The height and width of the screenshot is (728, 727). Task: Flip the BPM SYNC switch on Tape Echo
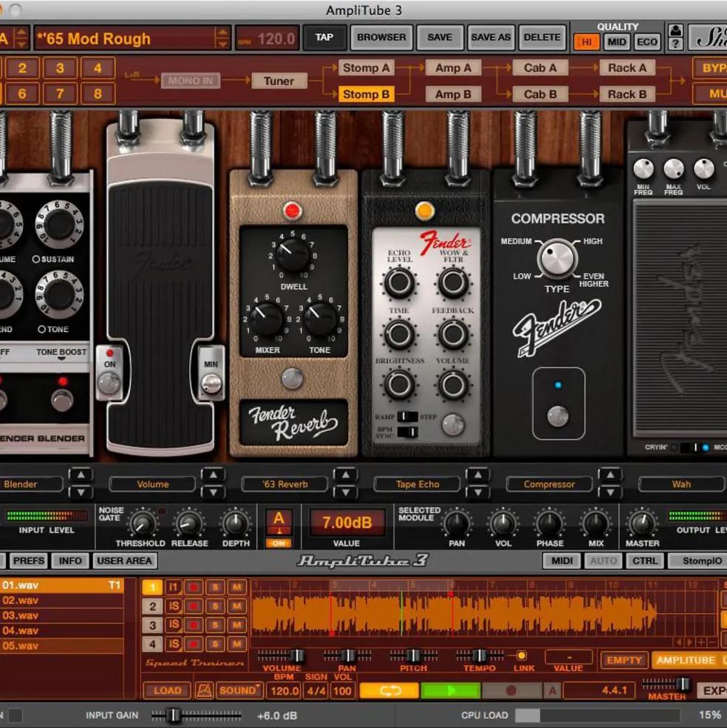[x=407, y=432]
